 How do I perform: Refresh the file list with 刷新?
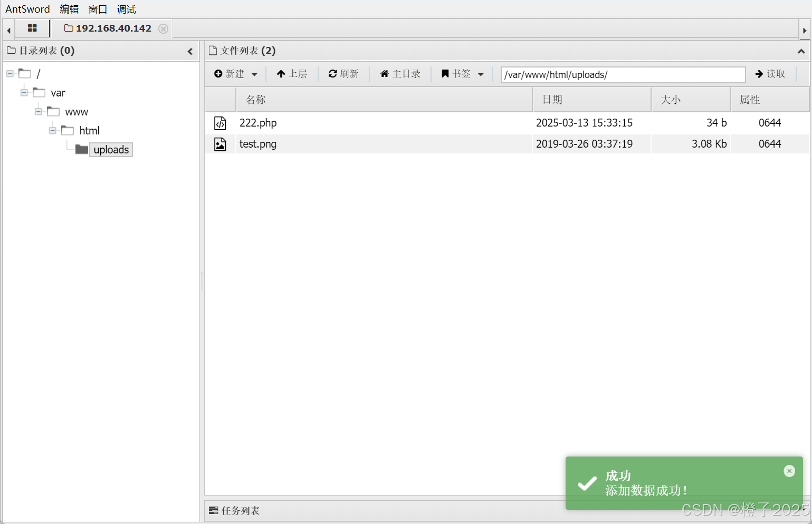click(x=343, y=74)
